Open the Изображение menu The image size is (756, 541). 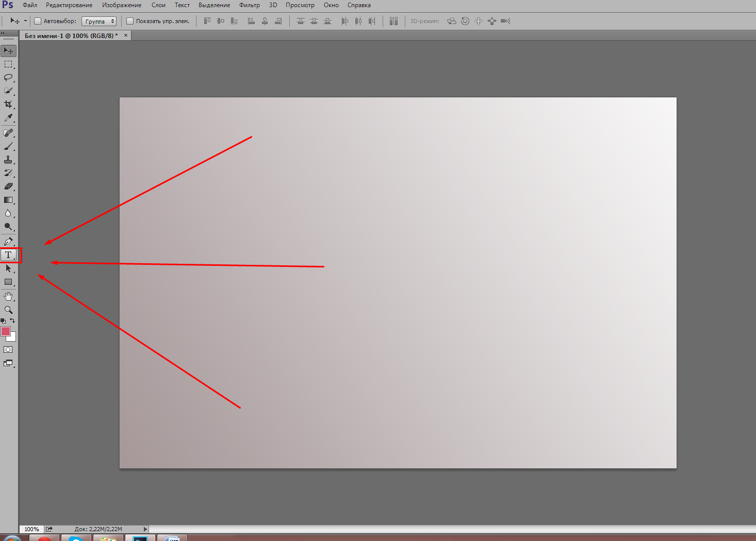click(122, 5)
